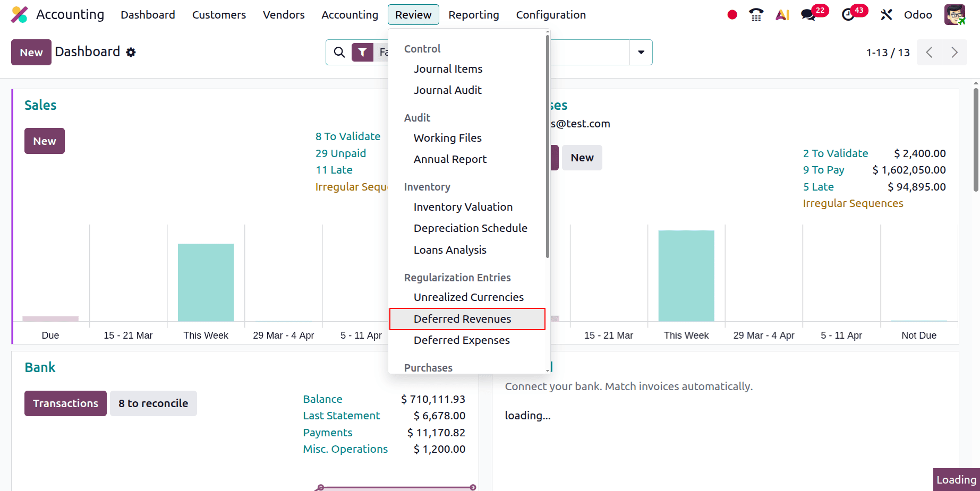Open the AI assistant icon
Image resolution: width=980 pixels, height=491 pixels.
point(782,14)
